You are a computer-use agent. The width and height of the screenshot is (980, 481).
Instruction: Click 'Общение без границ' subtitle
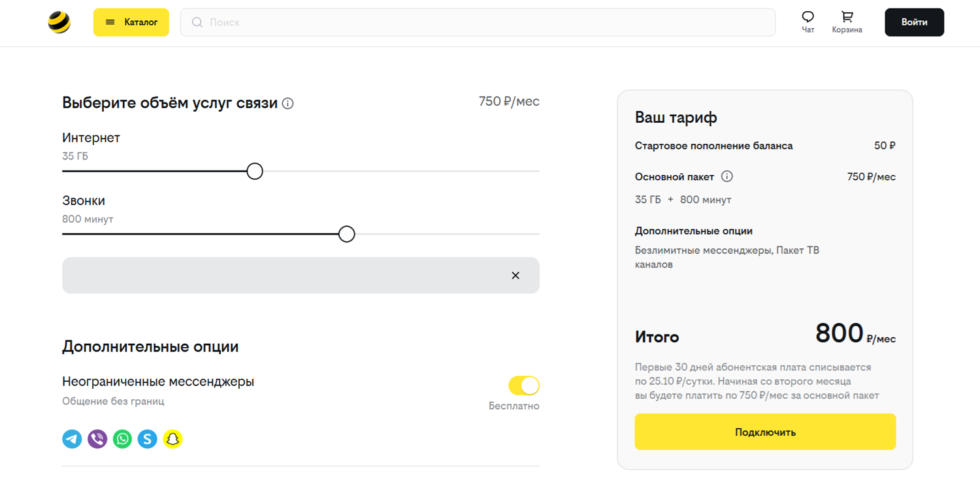click(113, 401)
